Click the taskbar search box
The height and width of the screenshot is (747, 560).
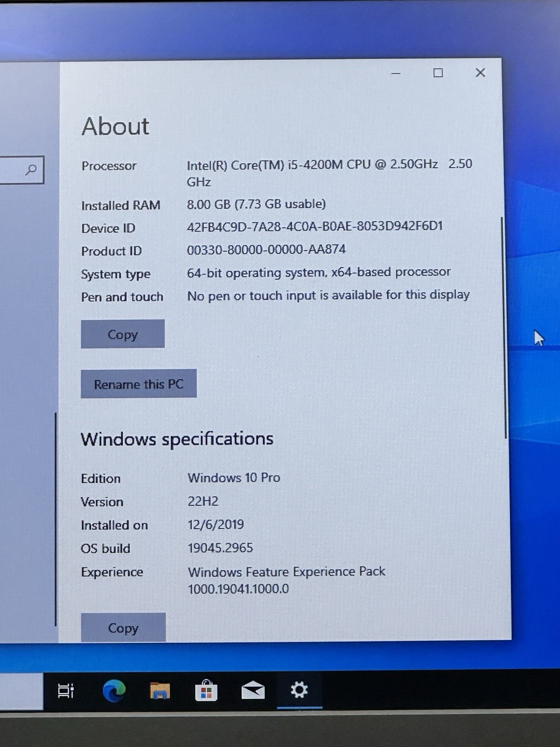pyautogui.click(x=21, y=691)
